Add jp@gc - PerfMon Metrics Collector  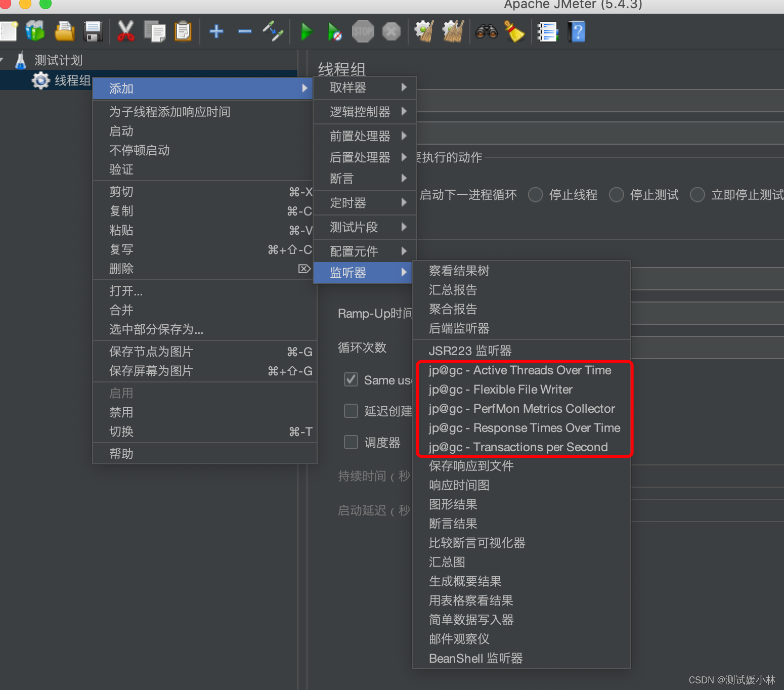[521, 409]
